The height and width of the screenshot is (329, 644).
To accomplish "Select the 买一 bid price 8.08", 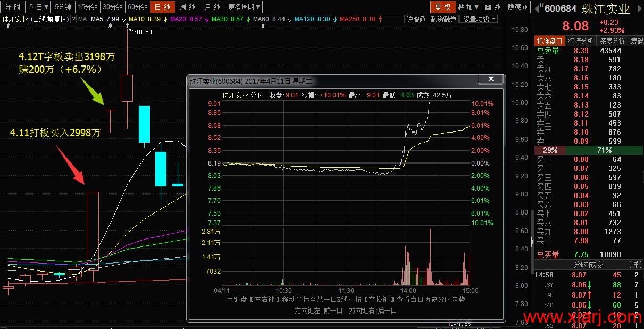I will (x=581, y=159).
